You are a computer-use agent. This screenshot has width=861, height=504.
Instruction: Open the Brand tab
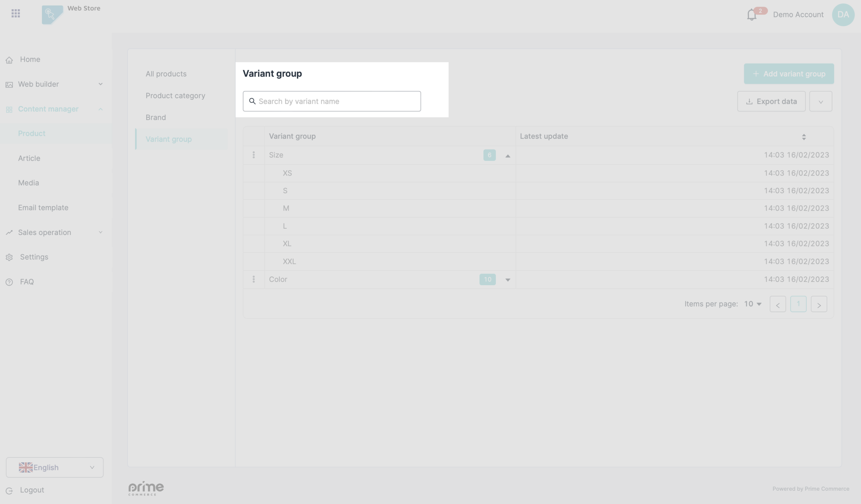tap(156, 118)
